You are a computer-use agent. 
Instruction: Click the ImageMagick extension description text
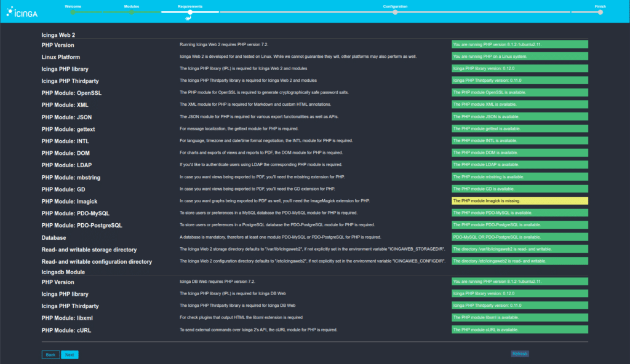tap(275, 201)
